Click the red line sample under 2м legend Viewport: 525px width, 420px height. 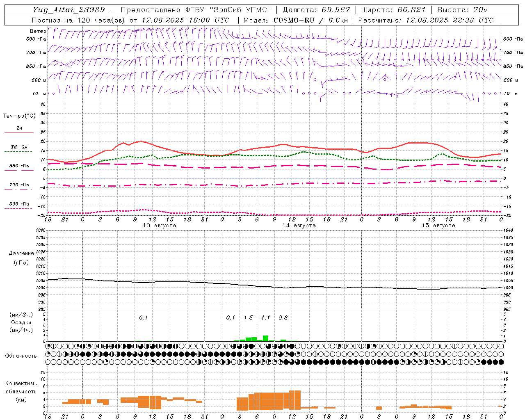point(19,133)
